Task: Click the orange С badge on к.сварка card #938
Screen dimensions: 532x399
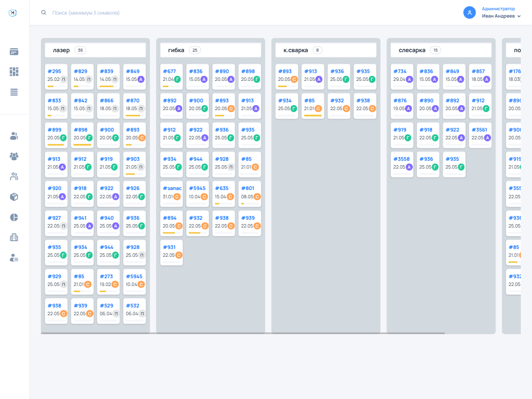Action: [x=372, y=109]
